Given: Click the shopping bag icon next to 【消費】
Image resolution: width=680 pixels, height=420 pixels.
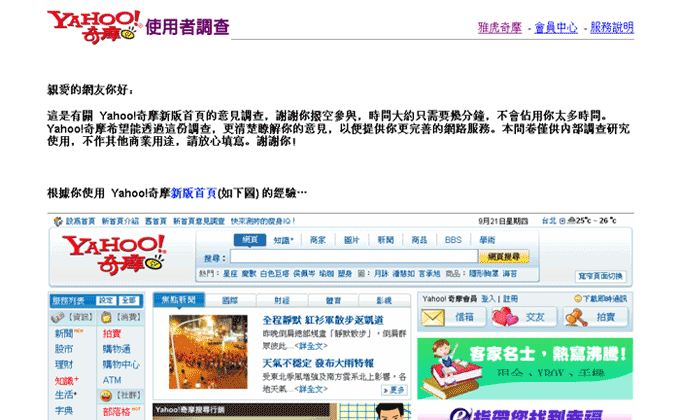Looking at the screenshot, I should click(x=106, y=318).
